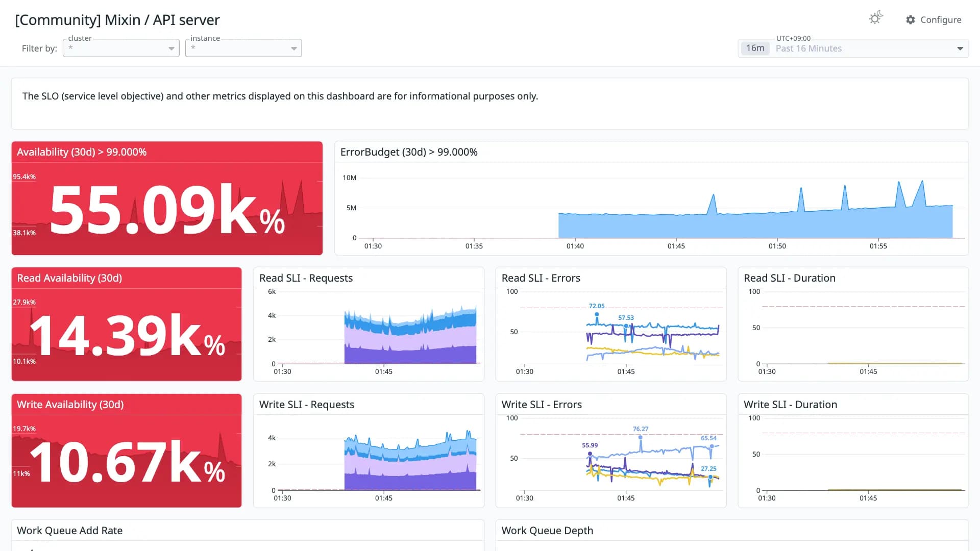Click the 'Write SLI - Errors' panel title
980x551 pixels.
542,405
